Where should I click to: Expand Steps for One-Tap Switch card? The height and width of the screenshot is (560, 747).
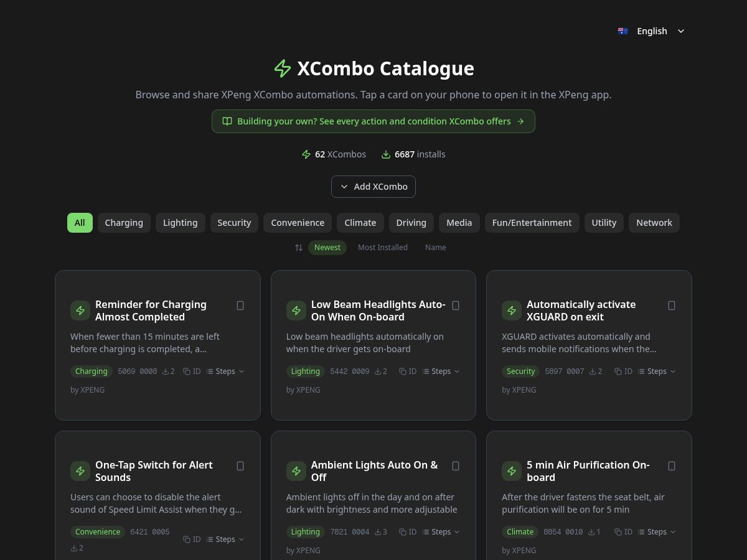click(225, 539)
